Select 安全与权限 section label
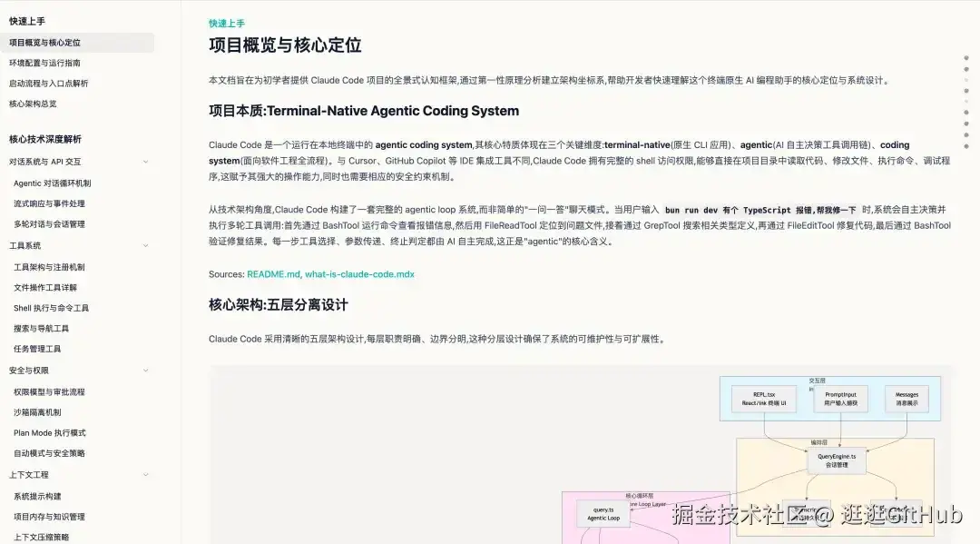Image resolution: width=980 pixels, height=544 pixels. [29, 371]
